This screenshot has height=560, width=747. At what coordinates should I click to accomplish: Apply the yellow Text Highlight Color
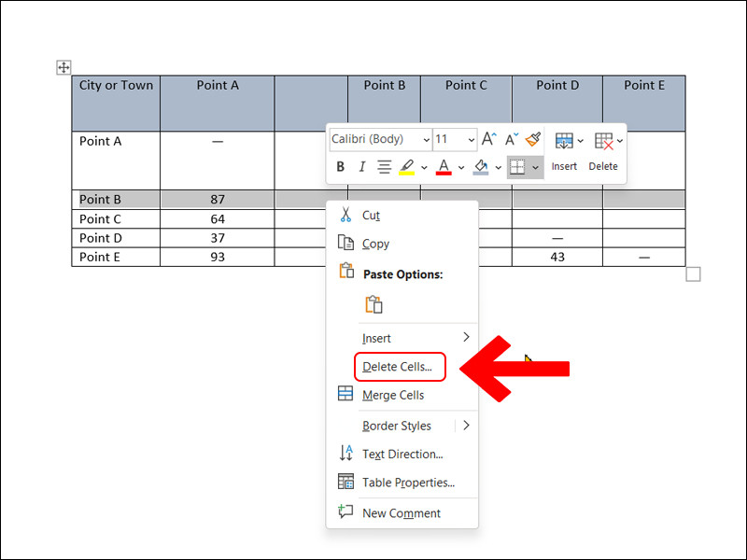pos(409,167)
